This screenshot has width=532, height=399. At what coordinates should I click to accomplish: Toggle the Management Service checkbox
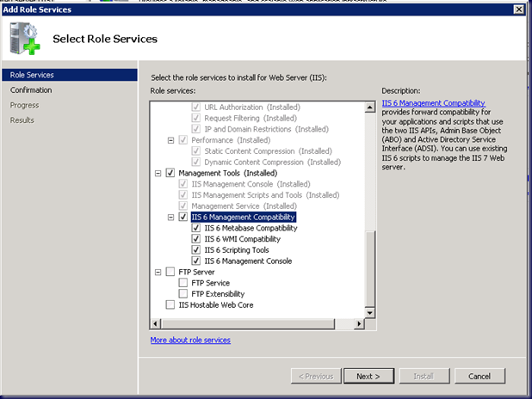[x=182, y=206]
